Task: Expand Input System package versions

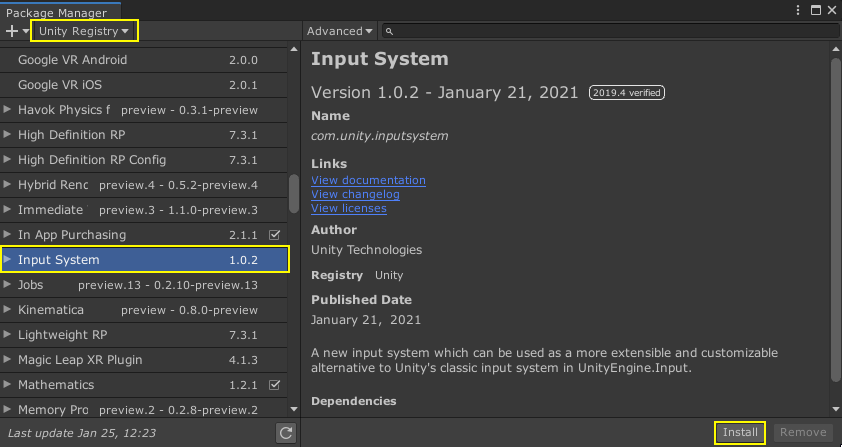Action: coord(7,259)
